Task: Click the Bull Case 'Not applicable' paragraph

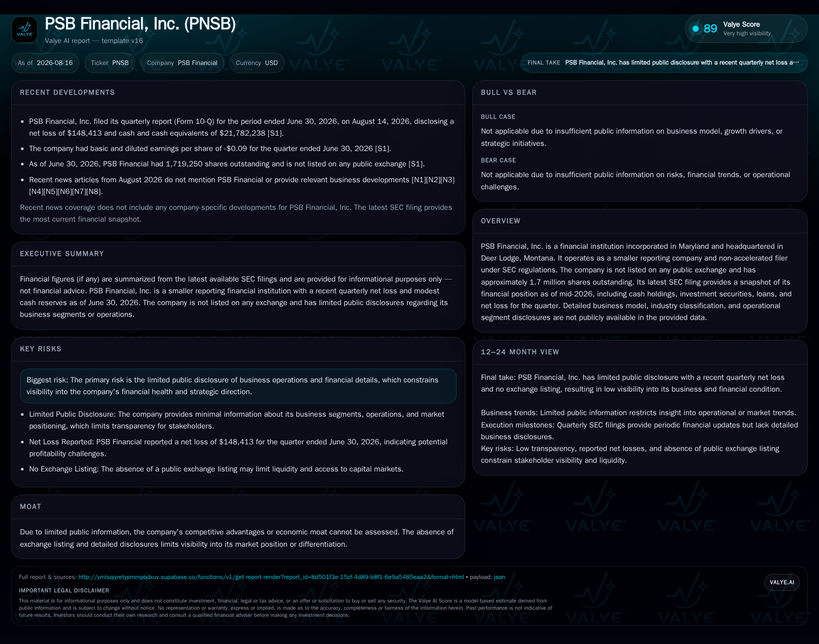Action: pos(632,138)
